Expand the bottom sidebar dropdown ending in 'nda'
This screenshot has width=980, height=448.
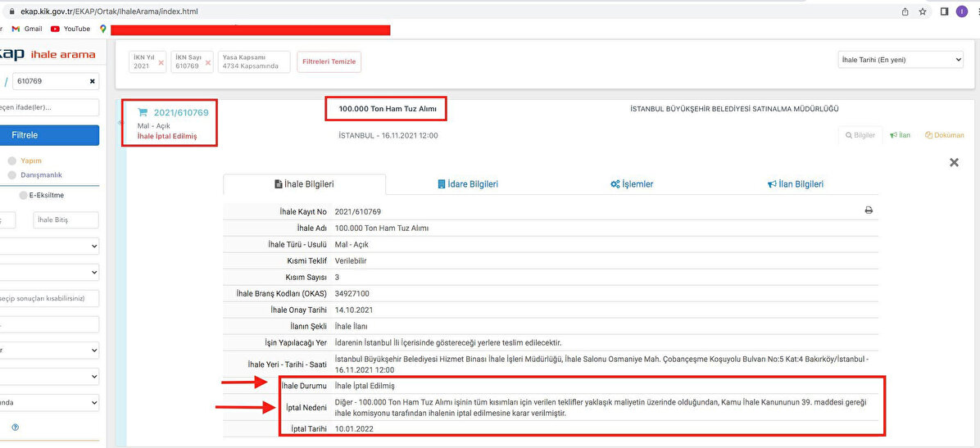click(49, 403)
